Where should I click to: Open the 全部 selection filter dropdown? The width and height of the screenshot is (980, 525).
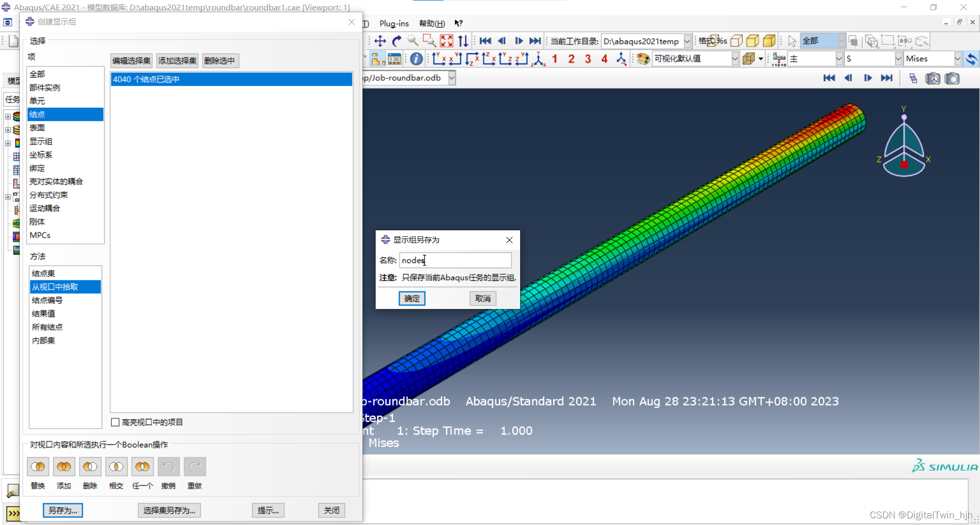pos(841,41)
